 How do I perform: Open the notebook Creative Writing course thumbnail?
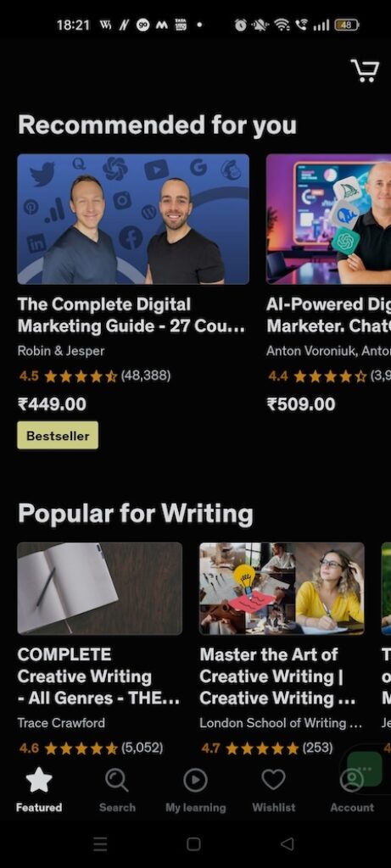point(100,588)
